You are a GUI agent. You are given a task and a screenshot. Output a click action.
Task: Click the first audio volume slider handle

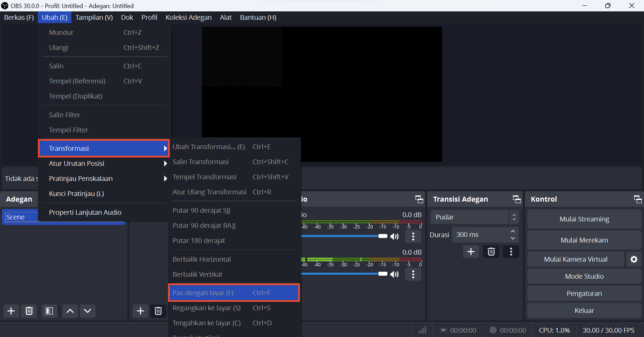point(383,236)
